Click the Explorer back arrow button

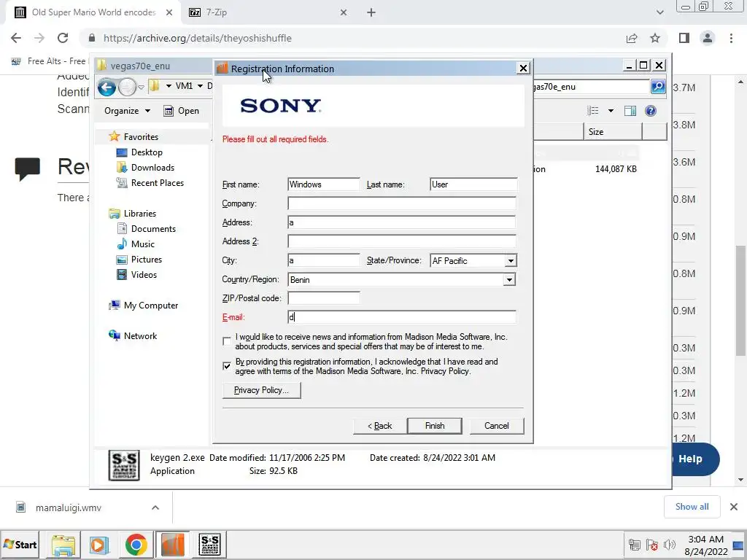tap(107, 87)
